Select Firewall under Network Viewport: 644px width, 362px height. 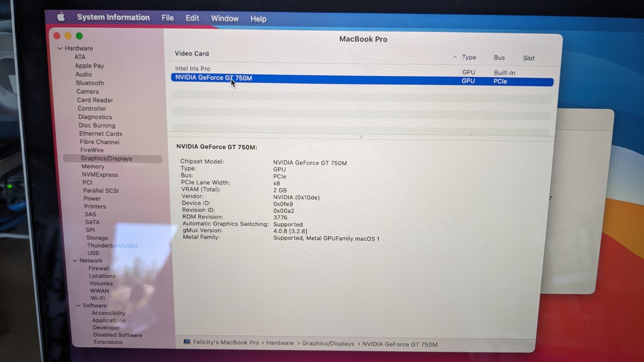(99, 268)
